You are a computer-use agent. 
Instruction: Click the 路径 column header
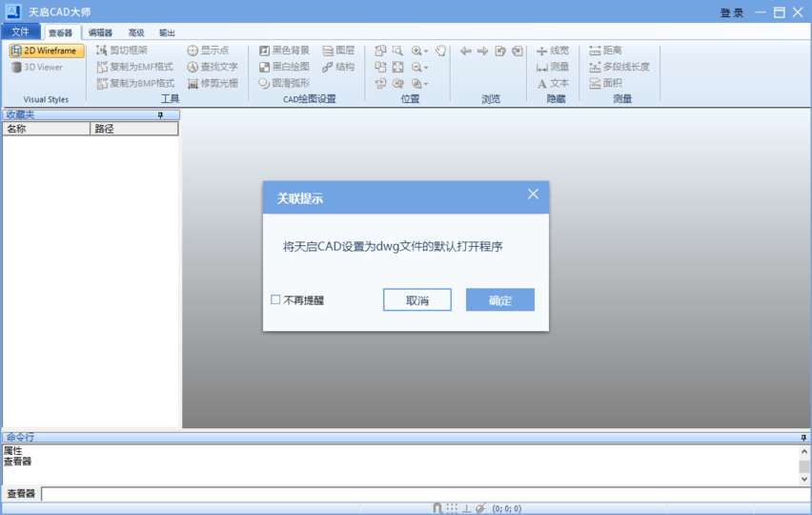coord(134,129)
